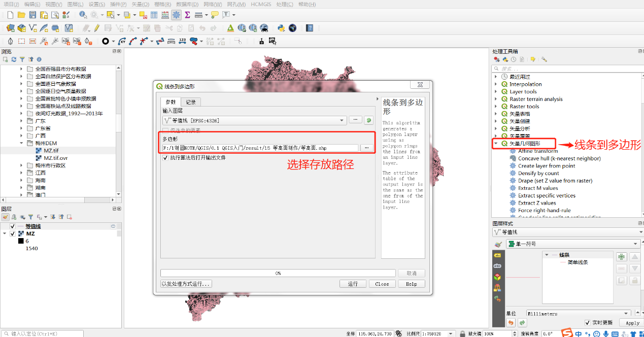
Task: Expand the Raster terrain analysis group
Action: tap(496, 99)
